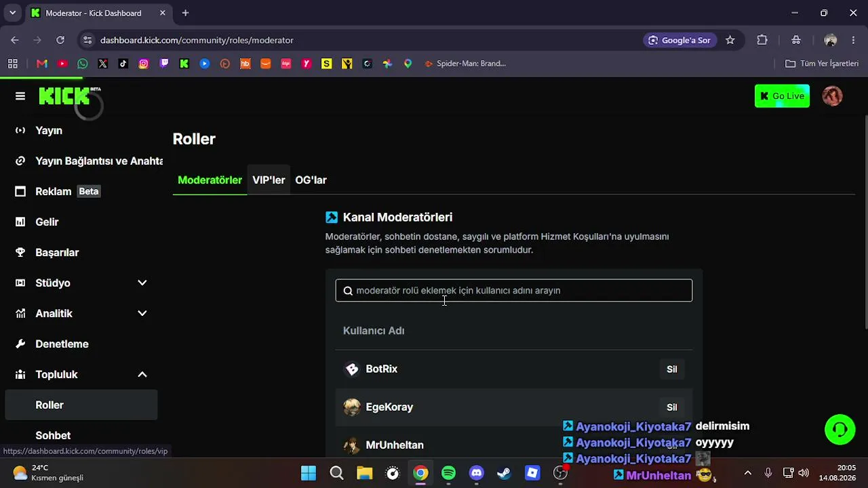The width and height of the screenshot is (868, 488).
Task: Open Steam from the taskbar
Action: (505, 473)
